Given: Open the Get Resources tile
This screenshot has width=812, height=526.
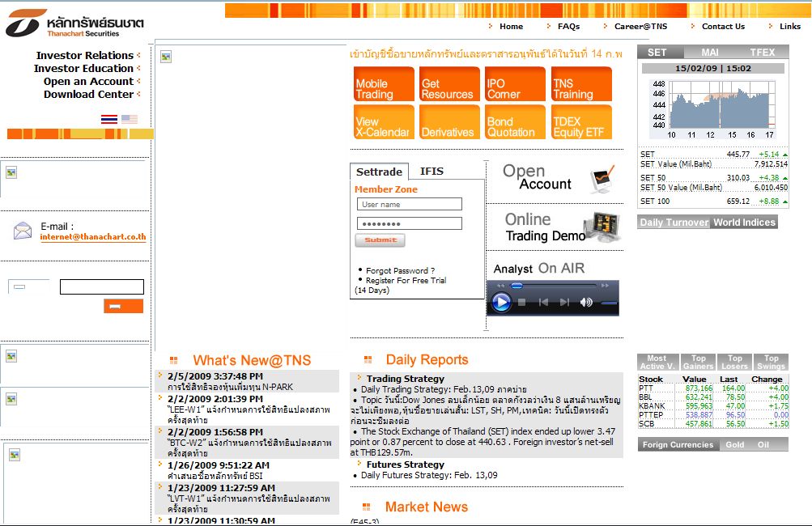Looking at the screenshot, I should (x=449, y=84).
